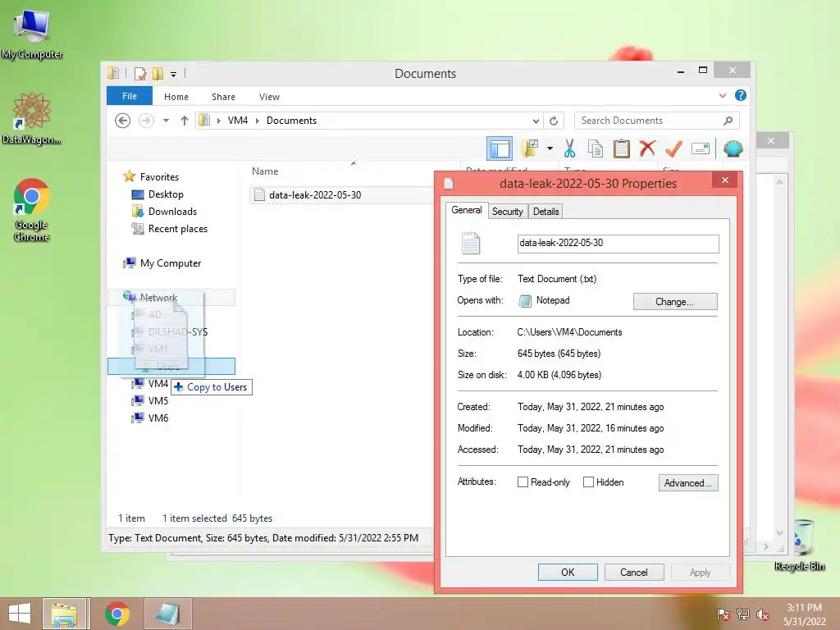The width and height of the screenshot is (840, 630).
Task: Confirm Properties dialog with OK
Action: 568,572
